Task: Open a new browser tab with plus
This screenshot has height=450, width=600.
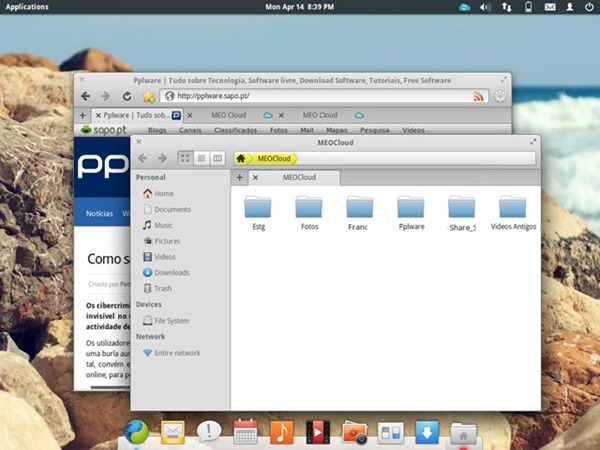Action: coord(82,115)
